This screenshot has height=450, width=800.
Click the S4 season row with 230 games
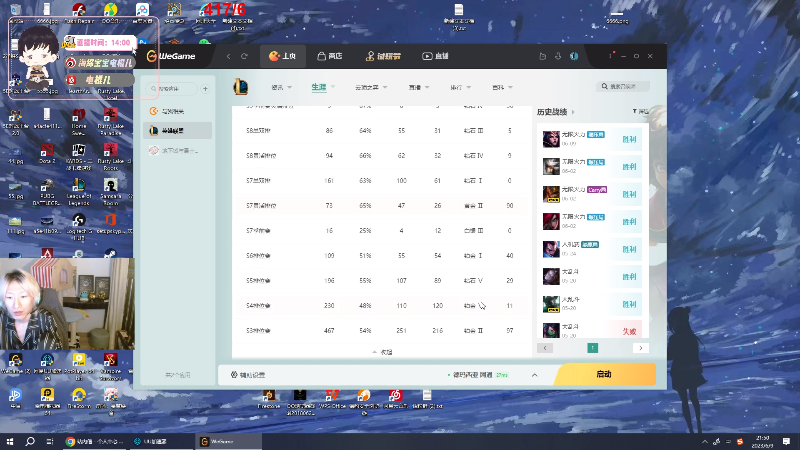point(381,306)
